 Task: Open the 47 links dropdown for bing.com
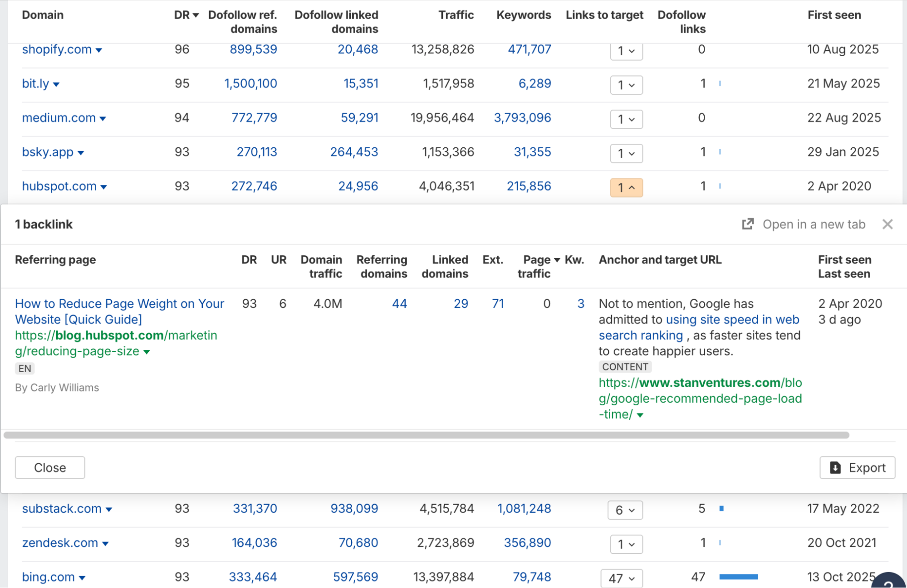621,578
